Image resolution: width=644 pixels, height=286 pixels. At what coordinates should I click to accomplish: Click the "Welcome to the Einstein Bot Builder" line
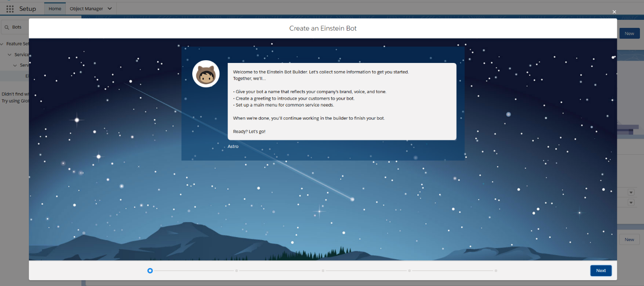321,72
